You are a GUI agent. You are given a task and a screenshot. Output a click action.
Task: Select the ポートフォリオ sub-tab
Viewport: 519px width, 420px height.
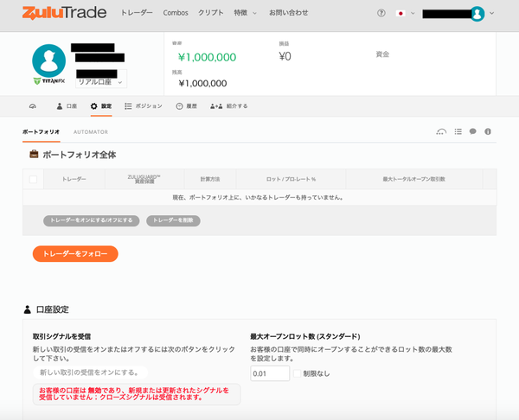(x=41, y=132)
